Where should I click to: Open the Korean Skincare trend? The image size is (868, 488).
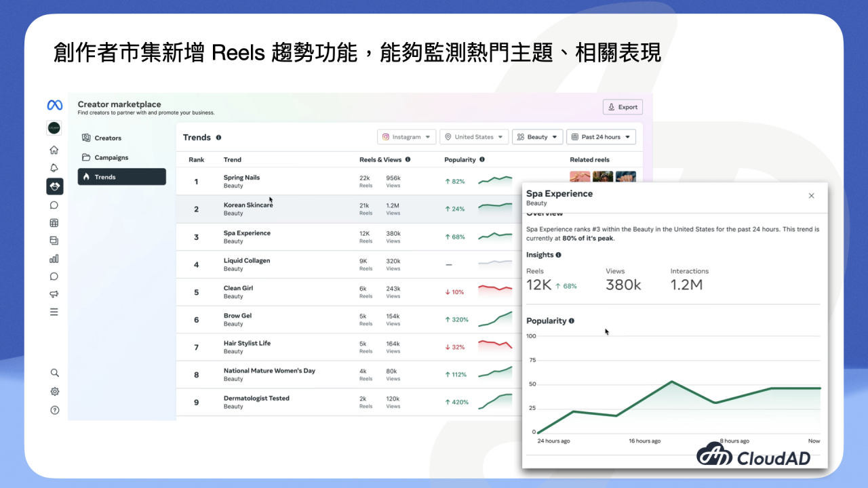click(x=248, y=205)
